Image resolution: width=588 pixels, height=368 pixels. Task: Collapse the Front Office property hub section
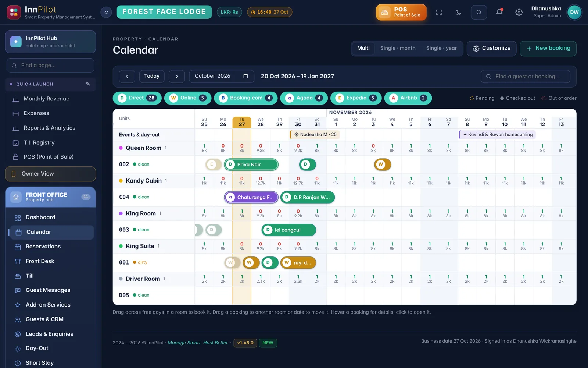point(50,197)
